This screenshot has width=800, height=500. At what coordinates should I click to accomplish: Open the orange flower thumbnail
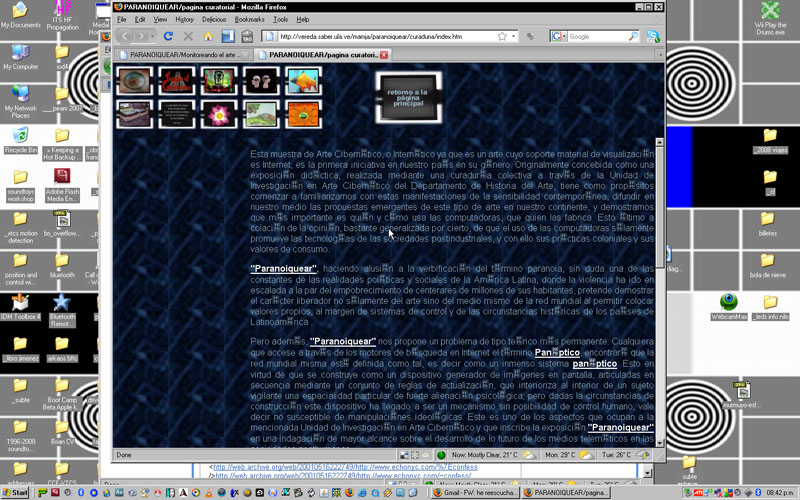tap(303, 114)
